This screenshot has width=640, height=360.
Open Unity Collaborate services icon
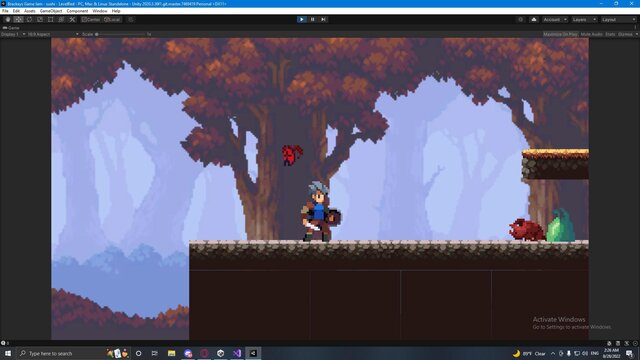pyautogui.click(x=520, y=20)
